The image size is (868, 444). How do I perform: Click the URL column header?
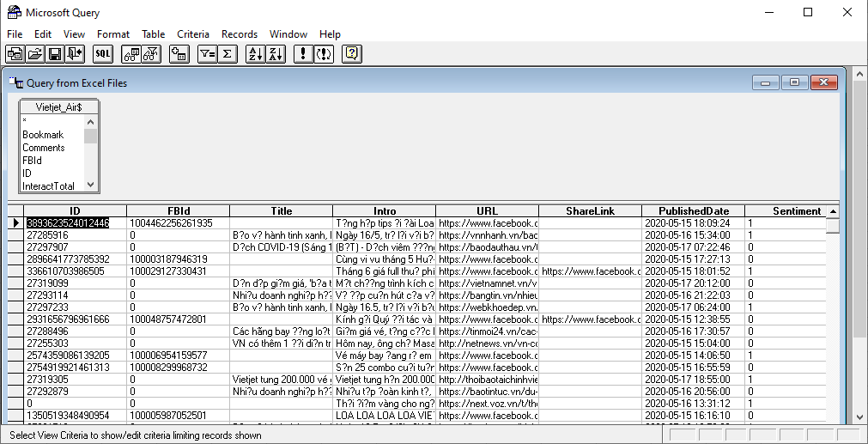pos(487,211)
